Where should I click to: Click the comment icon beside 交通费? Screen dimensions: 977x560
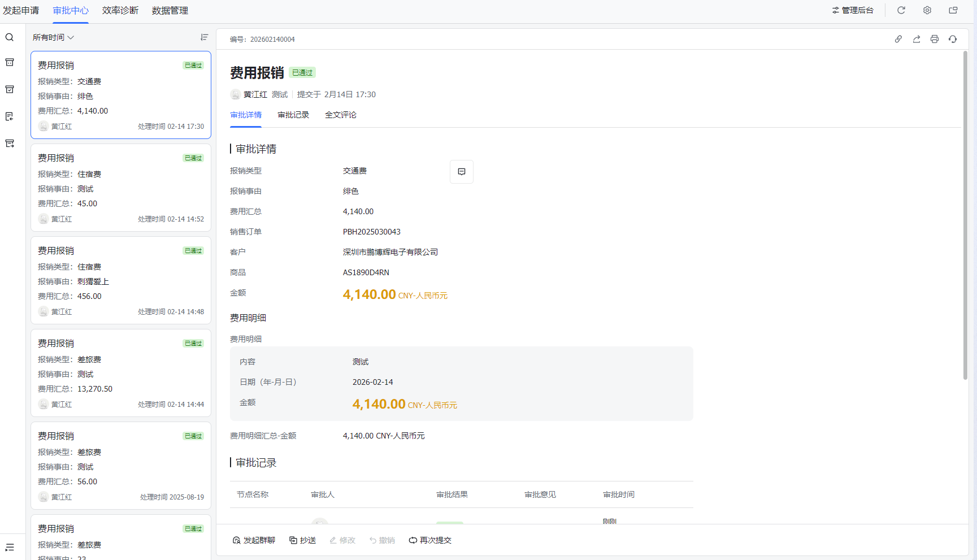[x=462, y=172]
